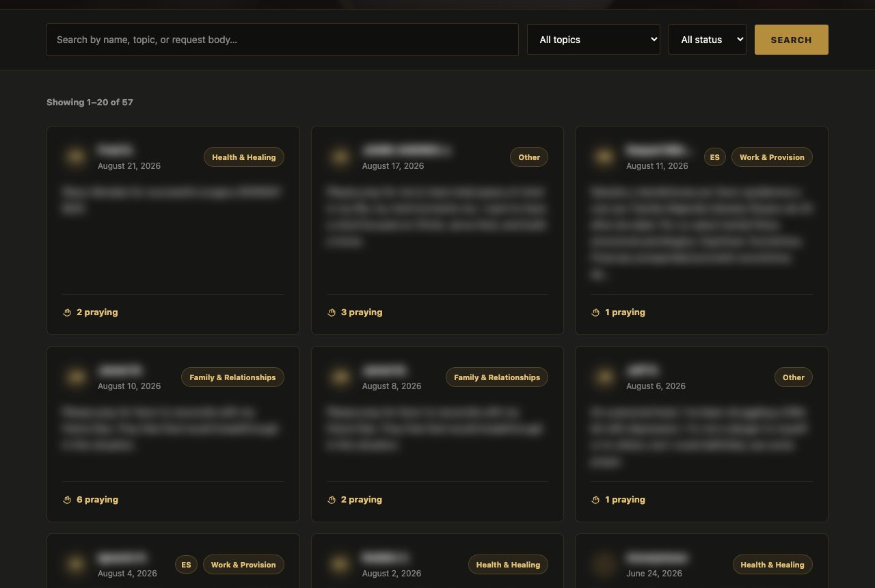Click Health & Healing tag on August 21 card
875x588 pixels.
pyautogui.click(x=244, y=157)
